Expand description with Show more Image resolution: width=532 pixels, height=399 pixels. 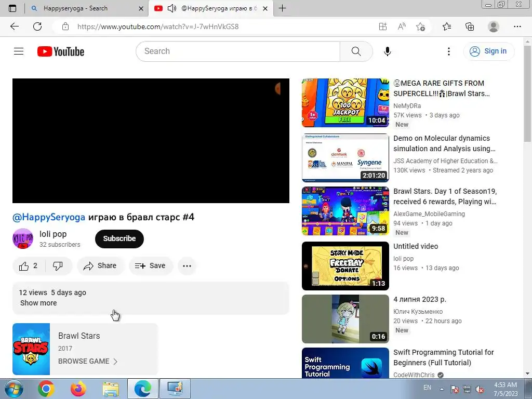[x=38, y=303]
